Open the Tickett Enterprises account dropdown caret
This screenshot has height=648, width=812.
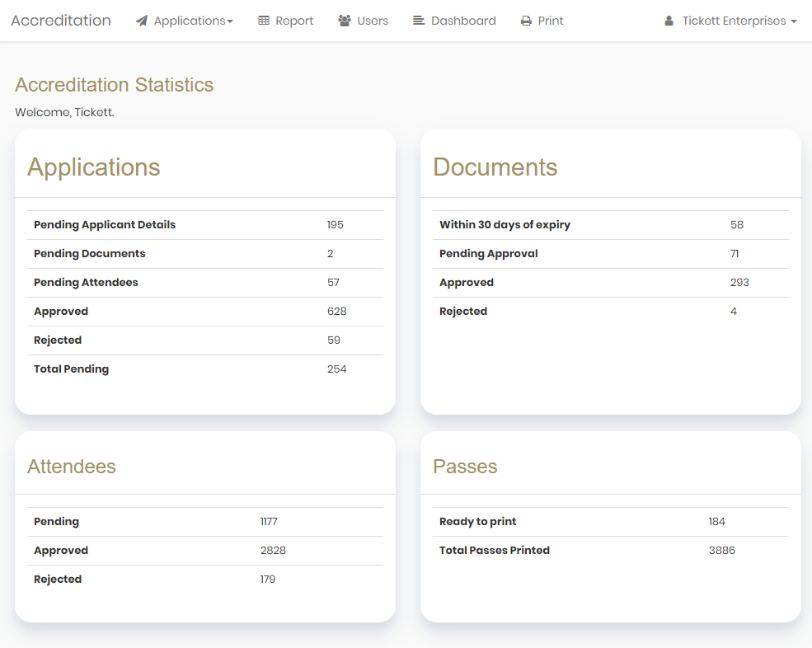[794, 21]
